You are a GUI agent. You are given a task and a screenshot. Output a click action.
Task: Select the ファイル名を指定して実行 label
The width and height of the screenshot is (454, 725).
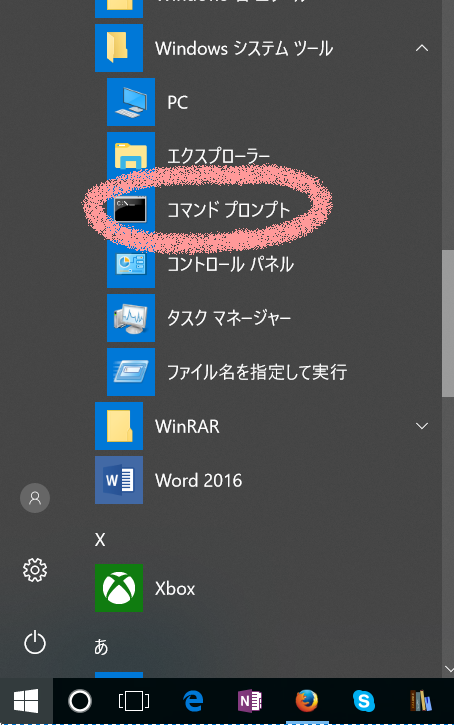point(257,372)
